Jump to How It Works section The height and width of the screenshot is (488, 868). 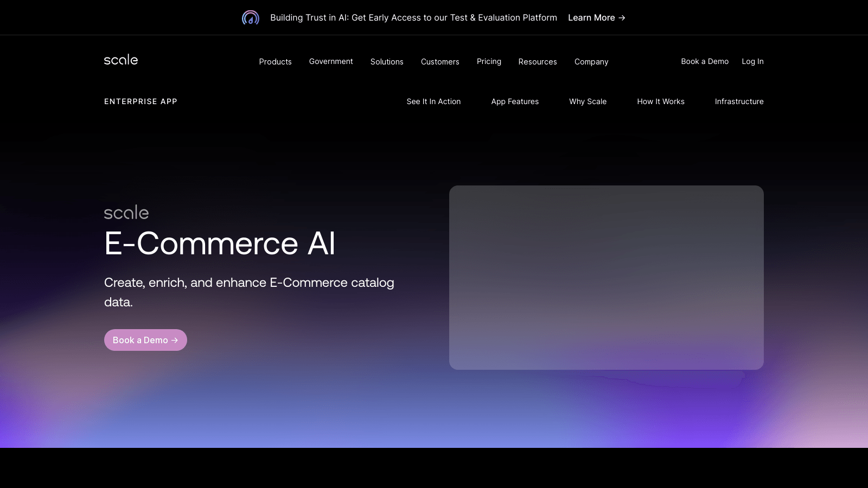[661, 101]
